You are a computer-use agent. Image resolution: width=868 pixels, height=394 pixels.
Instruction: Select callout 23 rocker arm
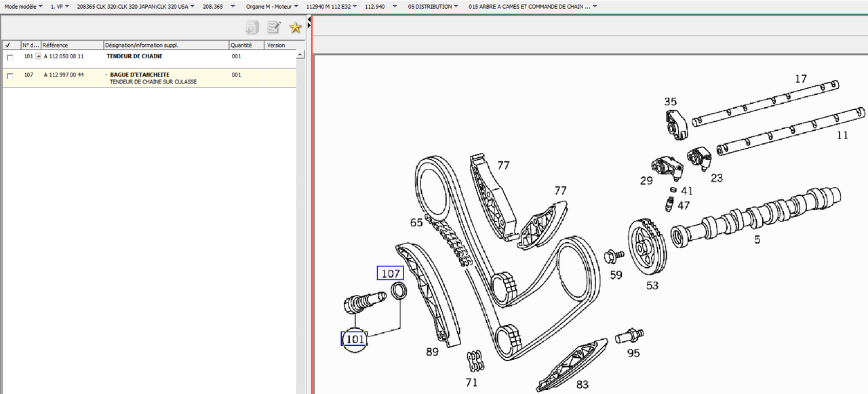click(x=717, y=178)
